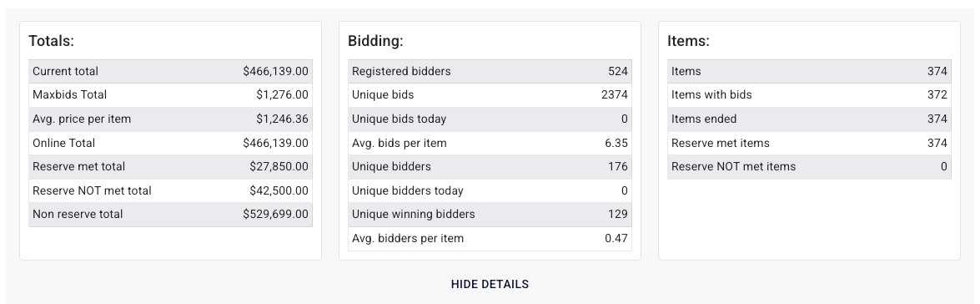The image size is (980, 304).
Task: Click the HIDE DETAILS link
Action: tap(490, 284)
